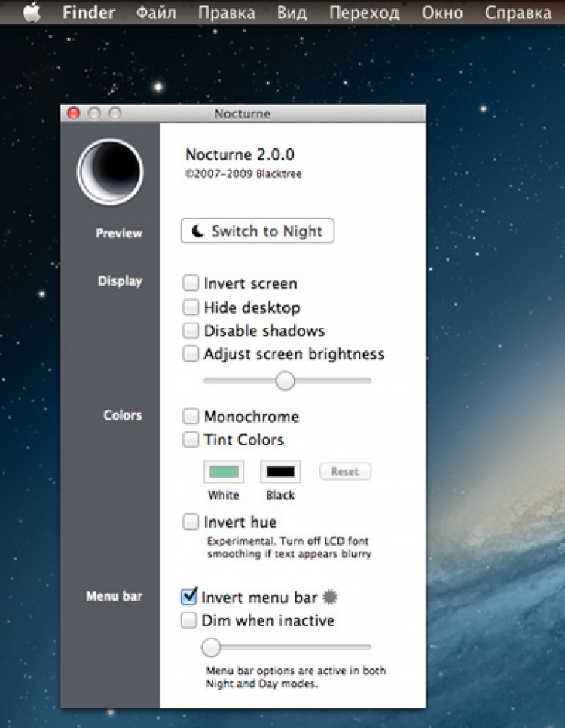Enable Invert screen checkbox

pos(191,284)
